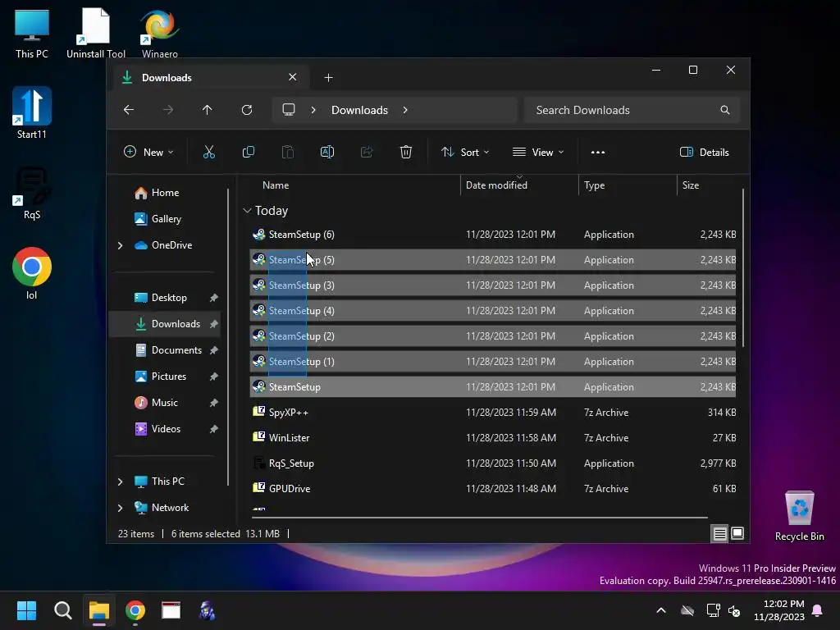Select the Winaero desktop icon
The width and height of the screenshot is (840, 630).
click(x=160, y=33)
